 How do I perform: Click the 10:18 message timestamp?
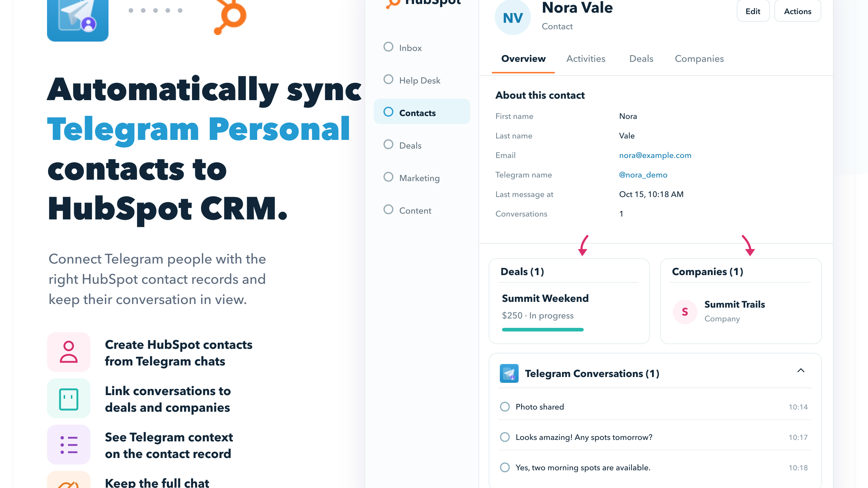pyautogui.click(x=798, y=468)
